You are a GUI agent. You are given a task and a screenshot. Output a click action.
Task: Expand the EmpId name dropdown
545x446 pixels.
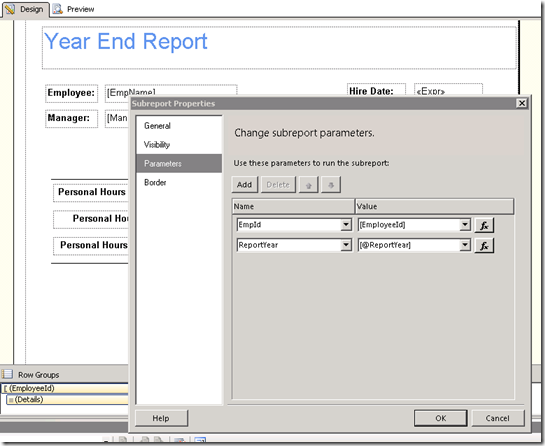click(346, 225)
